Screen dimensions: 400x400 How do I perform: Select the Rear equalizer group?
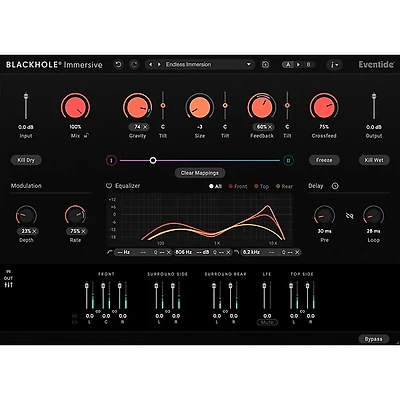pyautogui.click(x=284, y=186)
